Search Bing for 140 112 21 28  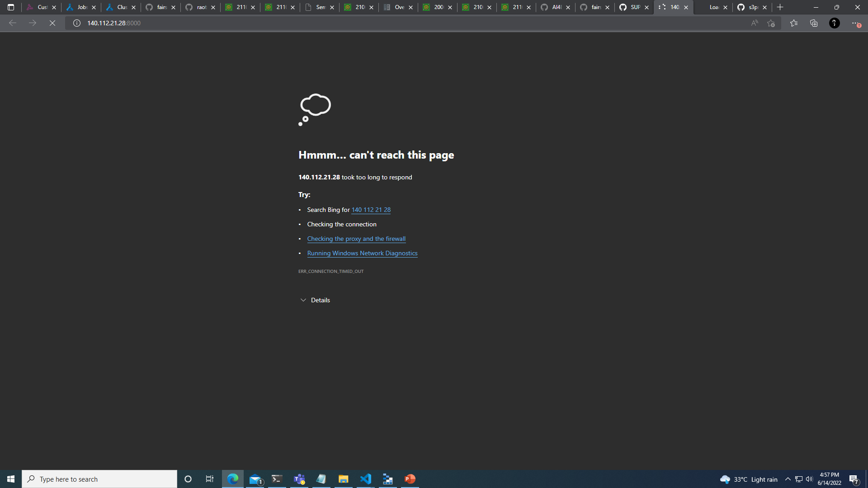(x=371, y=210)
